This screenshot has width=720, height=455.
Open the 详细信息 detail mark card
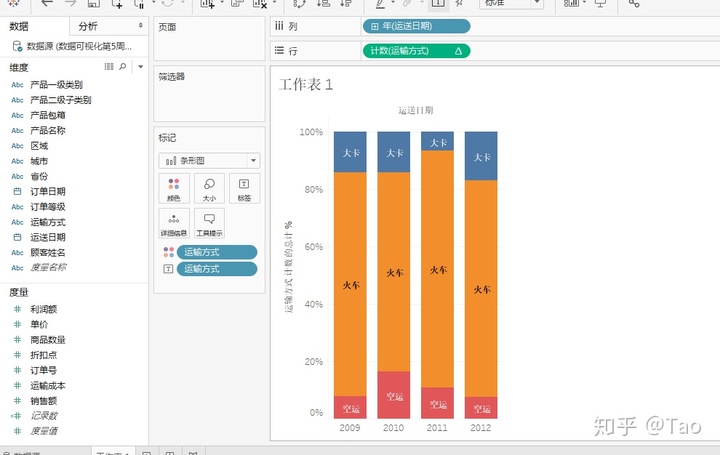tap(174, 223)
